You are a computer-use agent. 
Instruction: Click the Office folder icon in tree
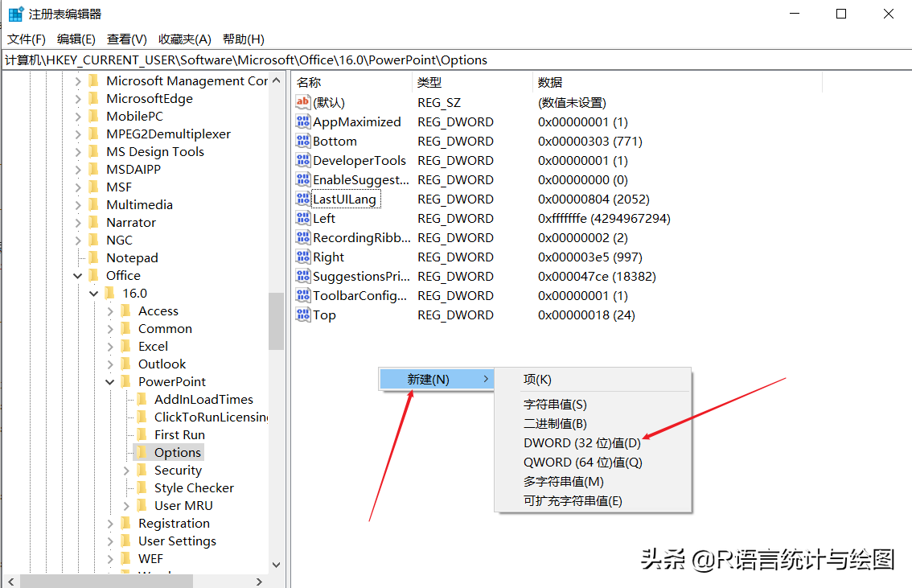click(x=93, y=275)
